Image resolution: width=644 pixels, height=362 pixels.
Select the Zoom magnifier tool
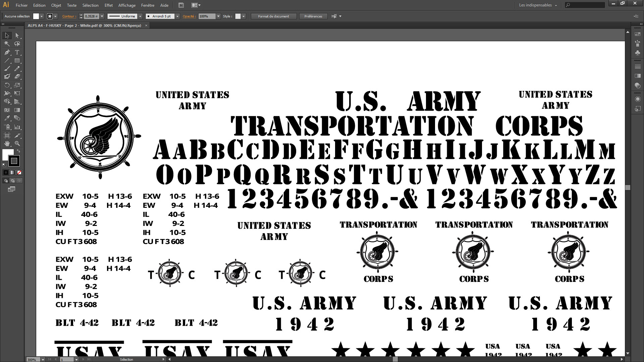17,143
